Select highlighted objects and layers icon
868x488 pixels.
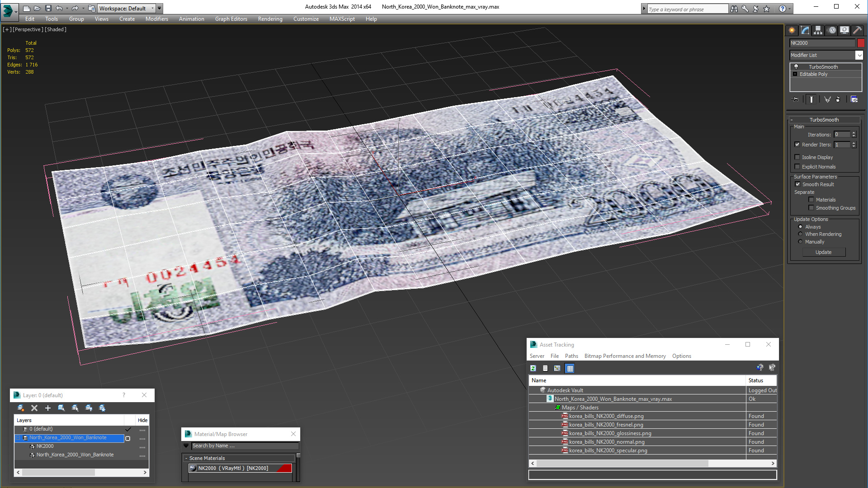tap(61, 408)
